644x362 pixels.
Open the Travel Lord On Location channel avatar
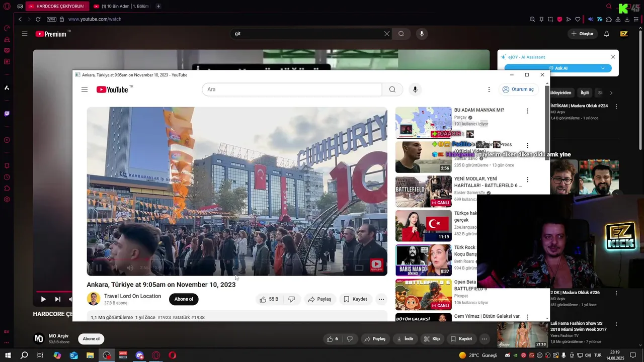click(94, 299)
